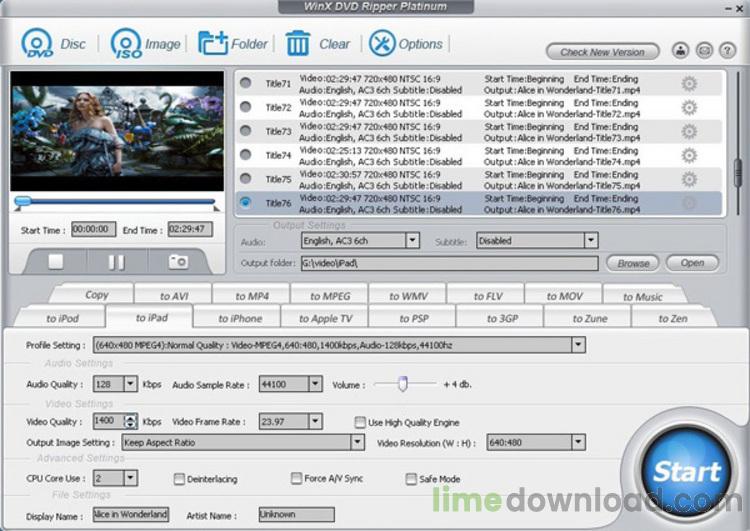Image resolution: width=750 pixels, height=531 pixels.
Task: Select the Title74 radio button
Action: (245, 155)
